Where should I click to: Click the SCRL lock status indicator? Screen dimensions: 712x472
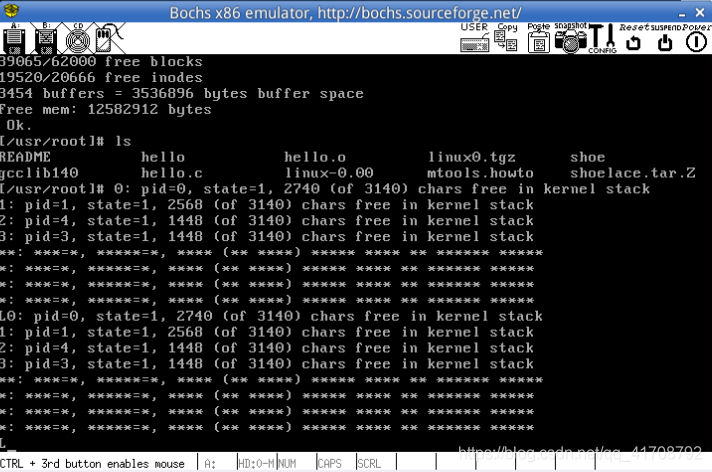tap(369, 464)
